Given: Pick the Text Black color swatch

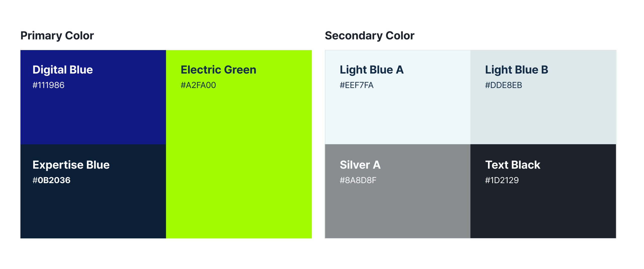Looking at the screenshot, I should 543,209.
